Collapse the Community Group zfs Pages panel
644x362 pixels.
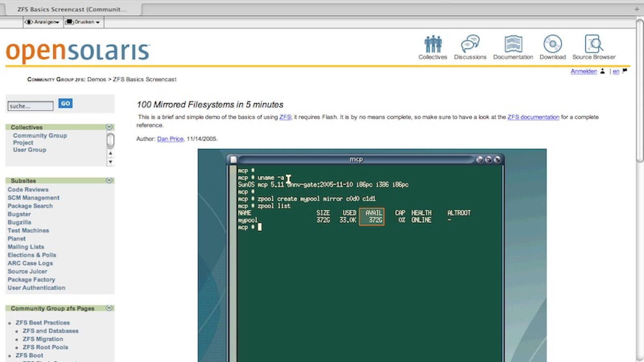(109, 308)
